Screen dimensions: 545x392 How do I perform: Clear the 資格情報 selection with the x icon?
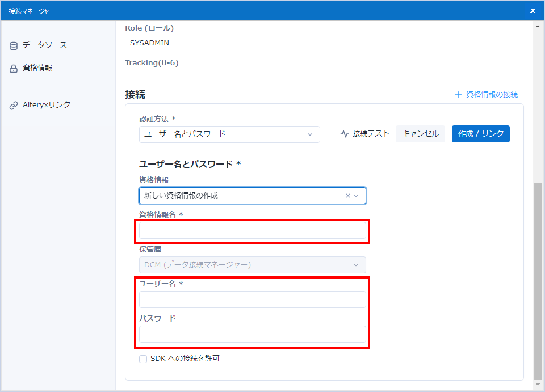pyautogui.click(x=347, y=196)
